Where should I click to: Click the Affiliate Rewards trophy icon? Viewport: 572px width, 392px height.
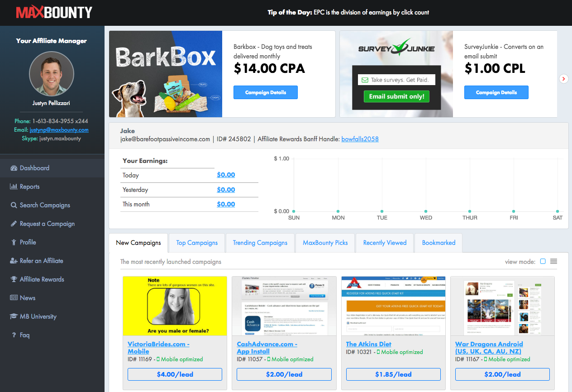pos(14,279)
